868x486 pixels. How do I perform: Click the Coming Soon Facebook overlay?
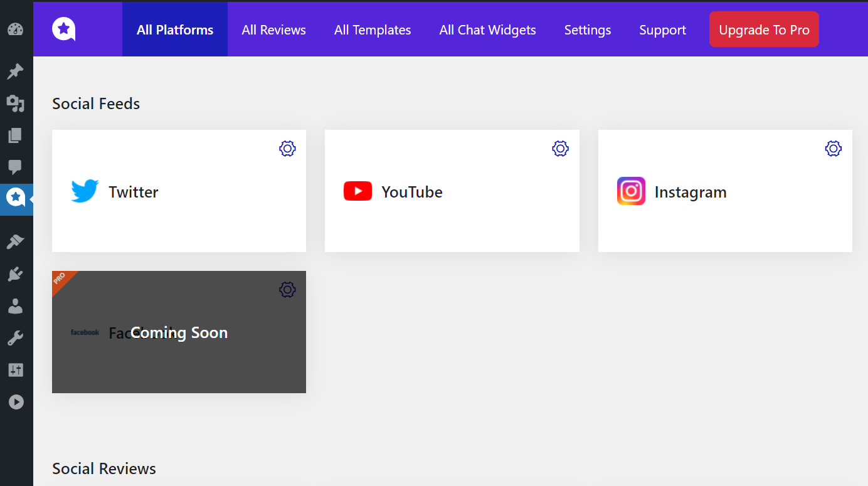(179, 332)
